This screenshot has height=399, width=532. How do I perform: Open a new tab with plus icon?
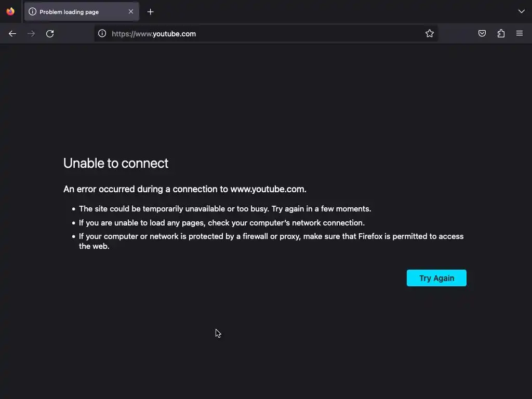[150, 12]
